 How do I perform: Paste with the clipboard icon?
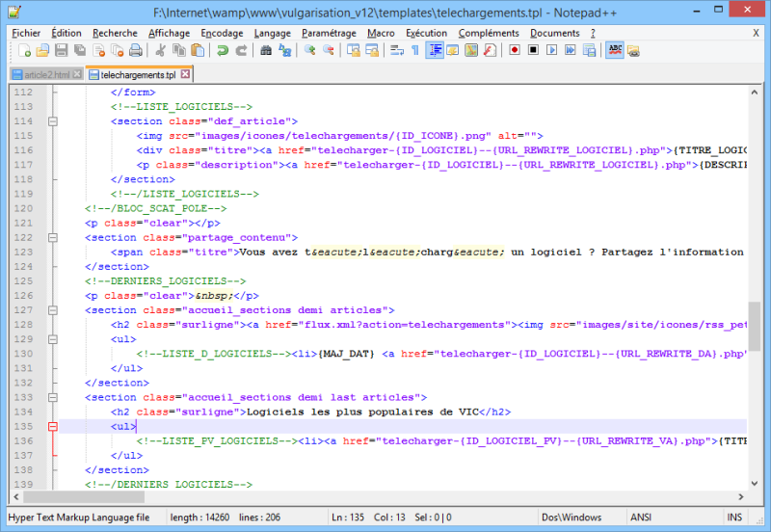click(x=198, y=50)
